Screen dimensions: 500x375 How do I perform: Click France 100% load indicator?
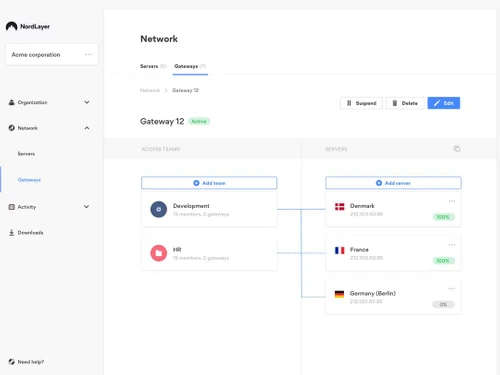click(443, 261)
